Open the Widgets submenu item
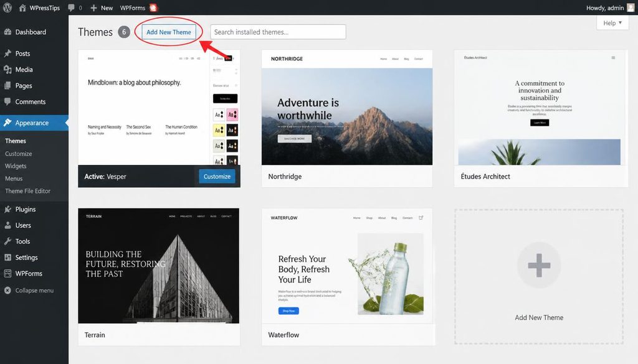Viewport: 638px width, 364px height. tap(16, 166)
